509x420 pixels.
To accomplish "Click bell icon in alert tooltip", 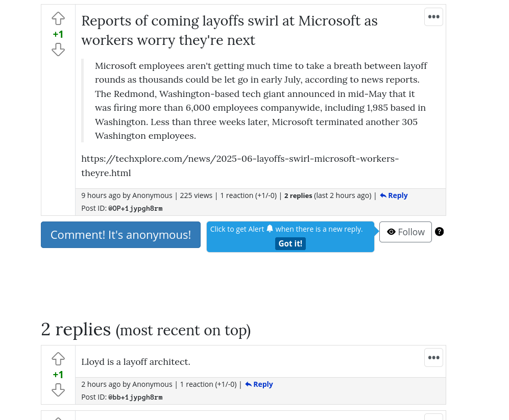I will click(x=270, y=229).
